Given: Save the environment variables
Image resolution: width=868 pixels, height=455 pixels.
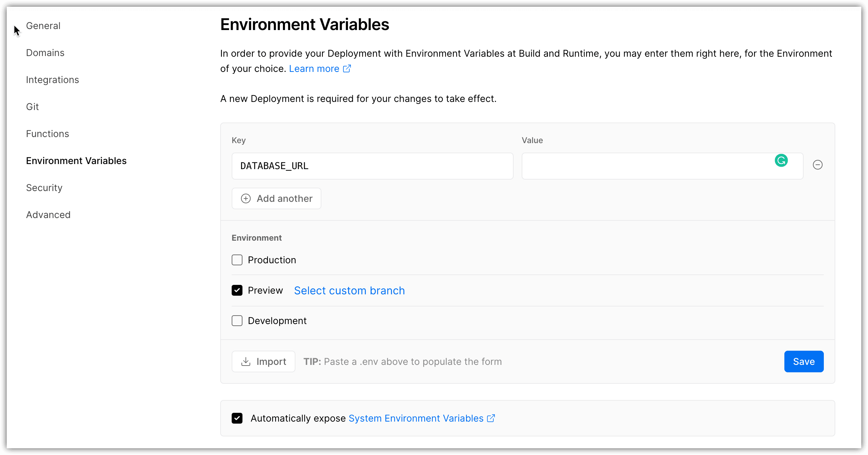Looking at the screenshot, I should point(804,362).
